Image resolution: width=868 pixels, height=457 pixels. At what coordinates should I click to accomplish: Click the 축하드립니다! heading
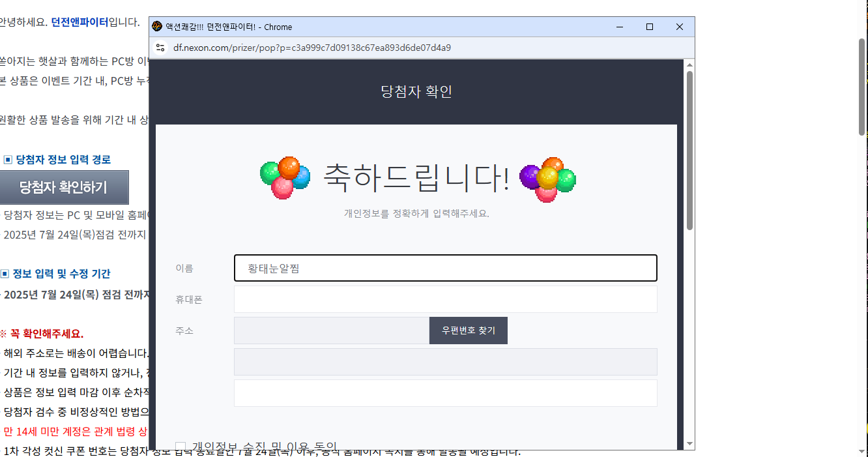[416, 177]
